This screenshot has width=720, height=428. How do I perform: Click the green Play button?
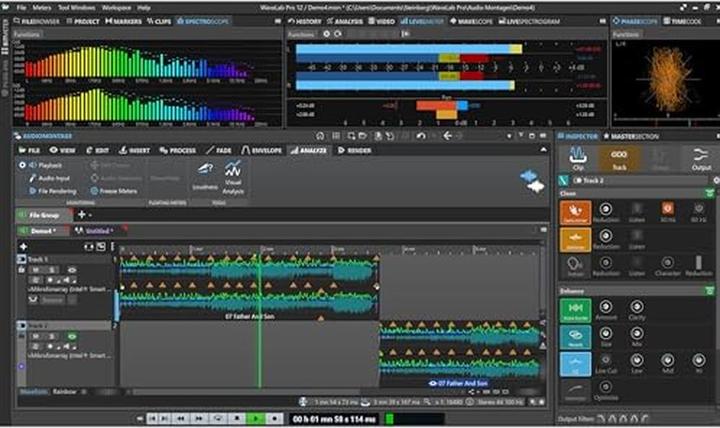(x=255, y=418)
